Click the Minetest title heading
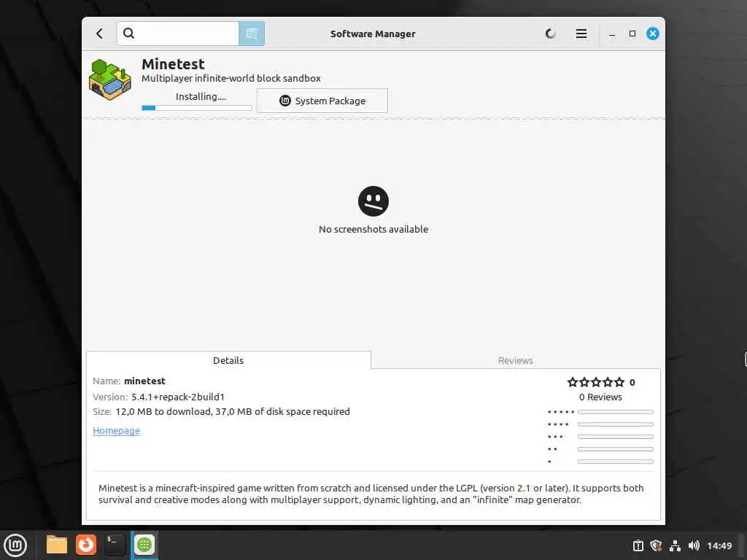 [173, 64]
